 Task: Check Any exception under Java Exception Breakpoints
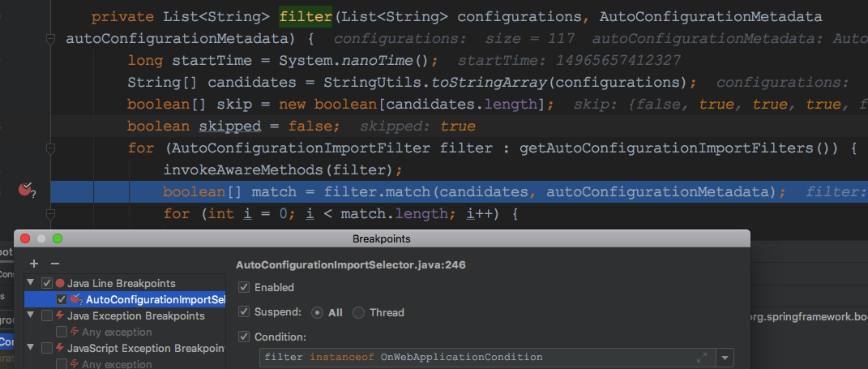62,332
